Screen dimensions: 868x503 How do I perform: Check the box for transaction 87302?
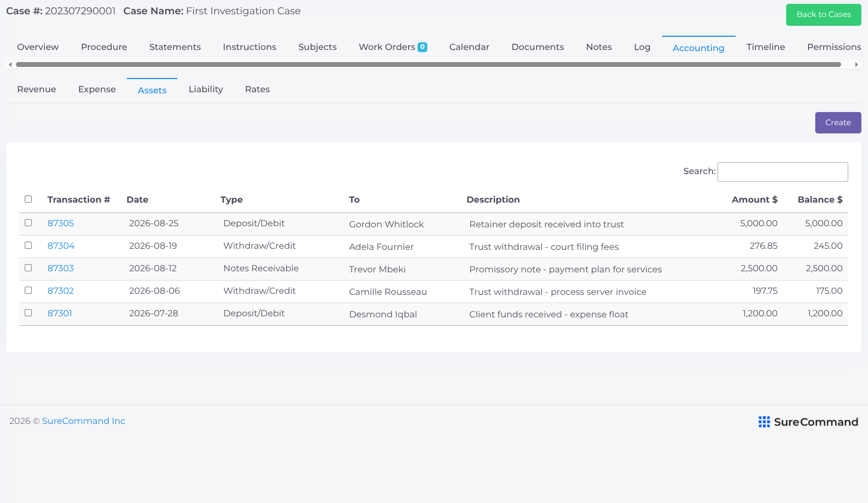(29, 290)
